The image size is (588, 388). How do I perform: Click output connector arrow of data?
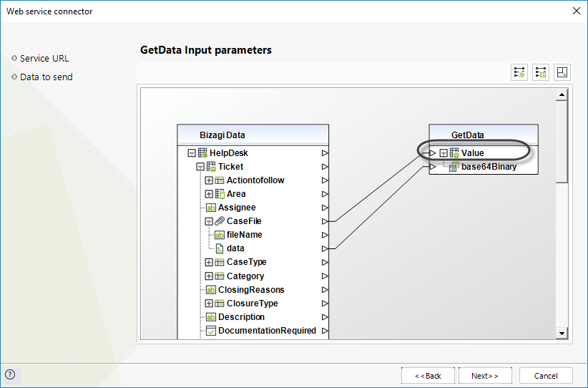tap(325, 248)
